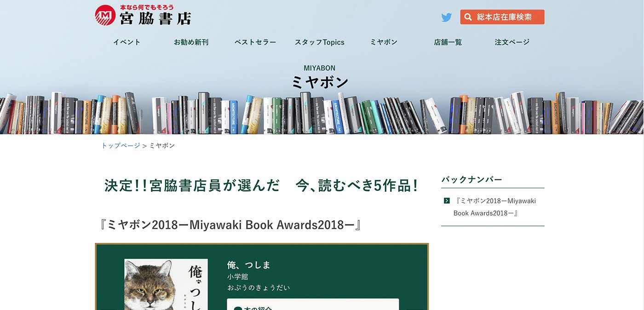Viewport: 644px width, 310px height.
Task: Open スタッフTopics in the navigation bar
Action: pyautogui.click(x=320, y=42)
